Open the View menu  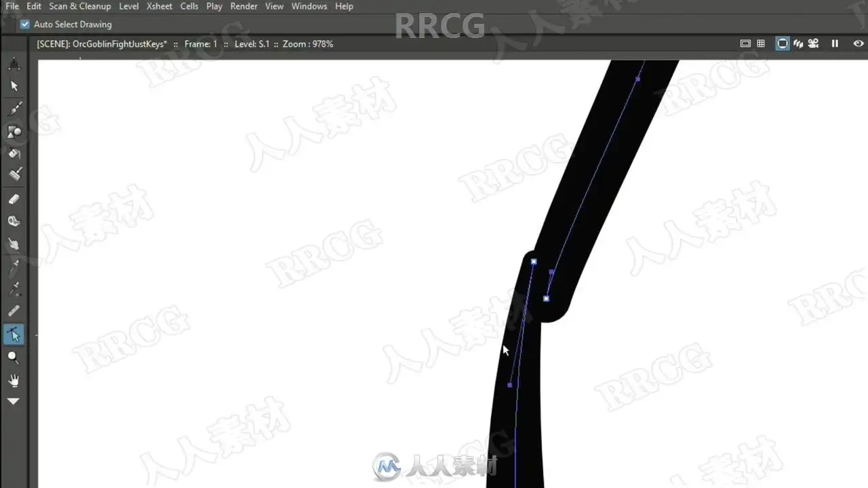click(x=274, y=6)
